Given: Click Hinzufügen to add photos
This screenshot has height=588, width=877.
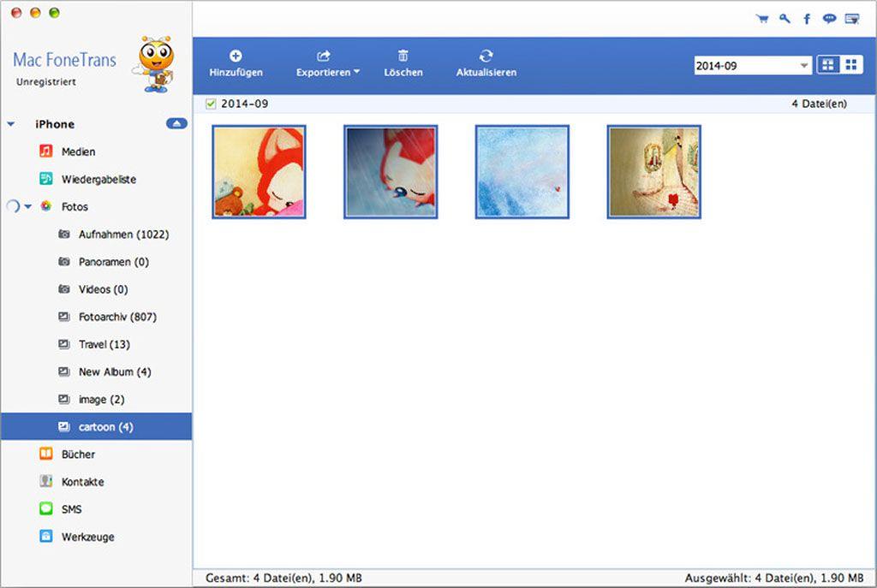Looking at the screenshot, I should 236,63.
